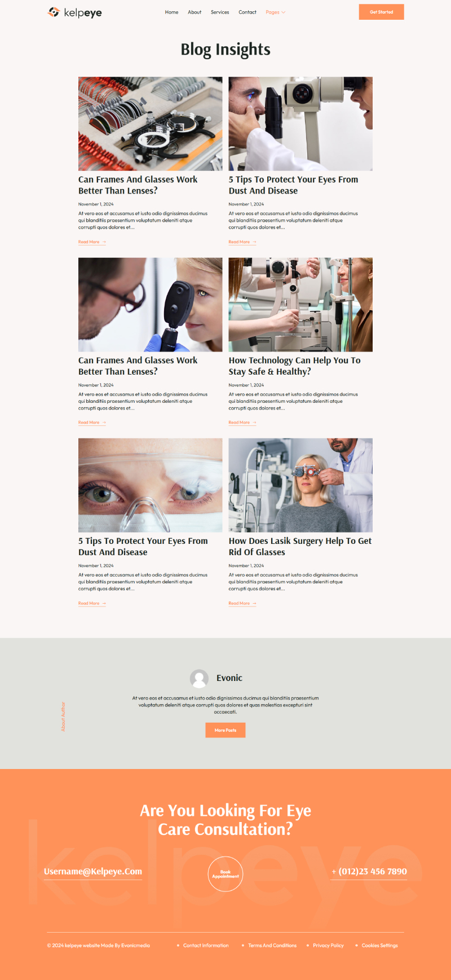Image resolution: width=451 pixels, height=980 pixels.
Task: Open the Privacy Policy footer link
Action: tap(328, 946)
